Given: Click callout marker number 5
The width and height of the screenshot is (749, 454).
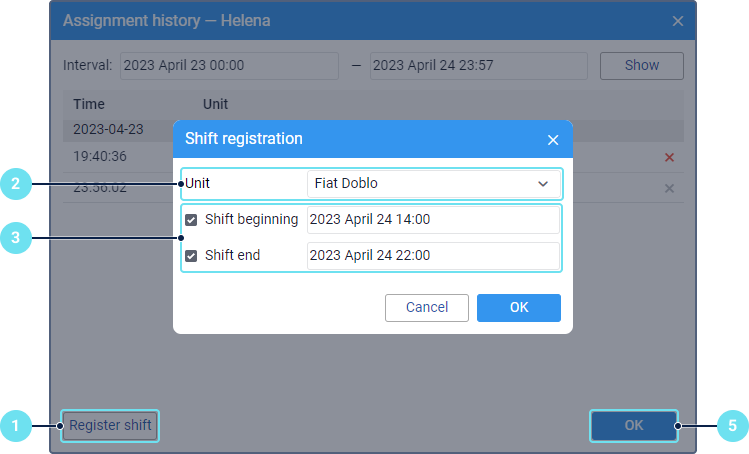Looking at the screenshot, I should [x=732, y=426].
